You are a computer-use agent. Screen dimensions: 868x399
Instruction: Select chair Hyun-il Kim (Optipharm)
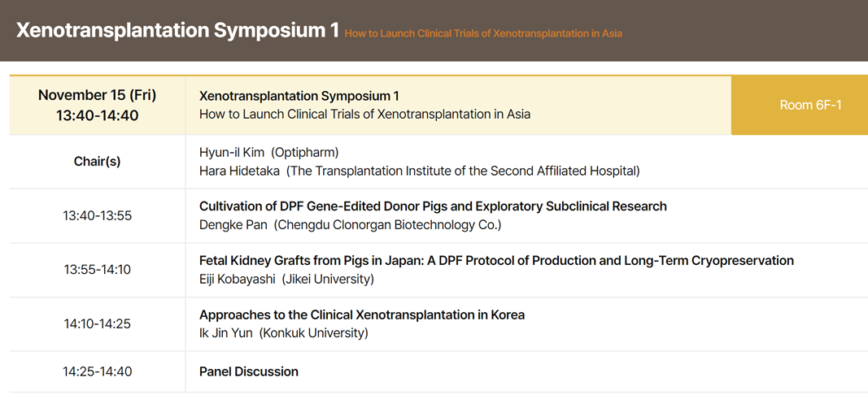[269, 153]
